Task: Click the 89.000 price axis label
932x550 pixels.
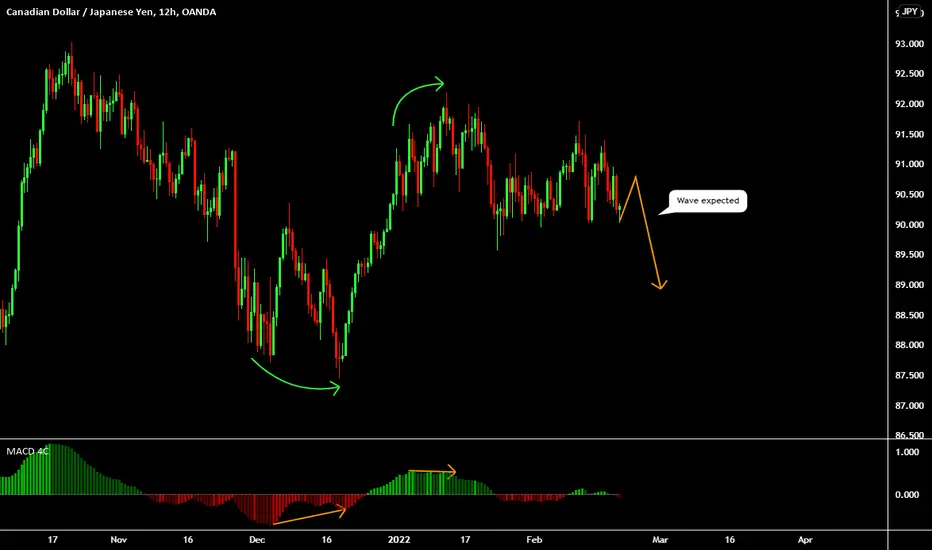Action: pyautogui.click(x=909, y=285)
